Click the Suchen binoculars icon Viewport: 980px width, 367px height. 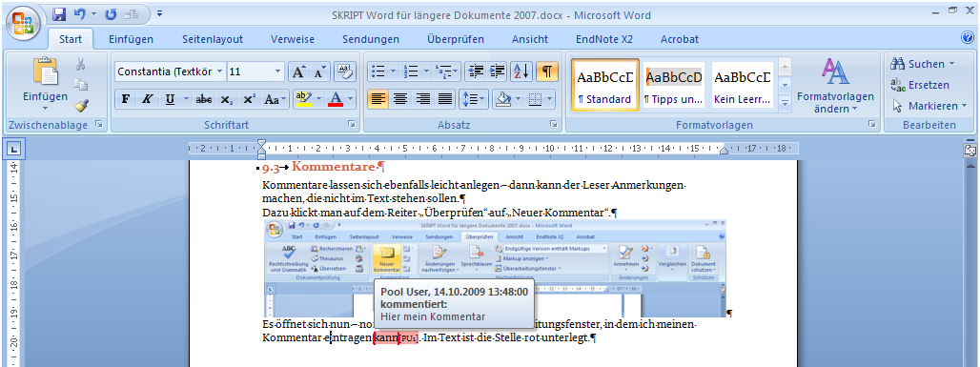click(x=897, y=64)
